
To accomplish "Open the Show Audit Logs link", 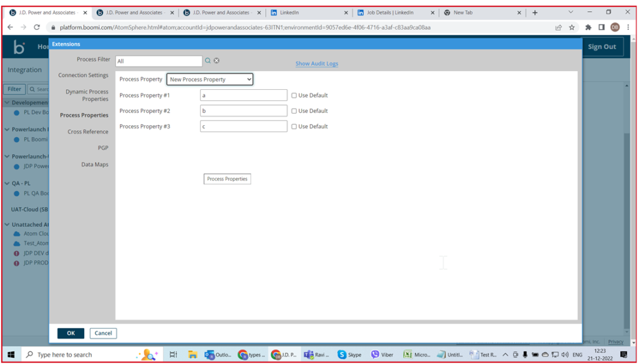I will click(x=316, y=64).
